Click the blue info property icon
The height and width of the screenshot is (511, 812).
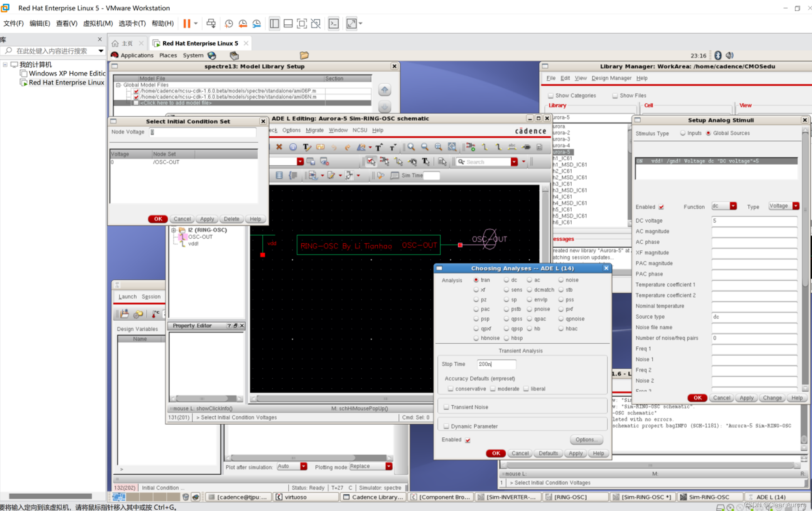pos(293,147)
